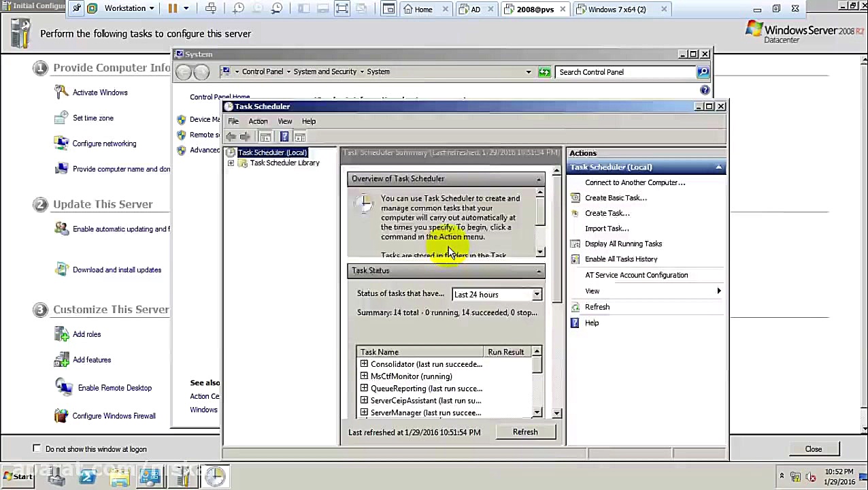Expand the ServerCeipAssistant task row
868x490 pixels.
coord(365,401)
